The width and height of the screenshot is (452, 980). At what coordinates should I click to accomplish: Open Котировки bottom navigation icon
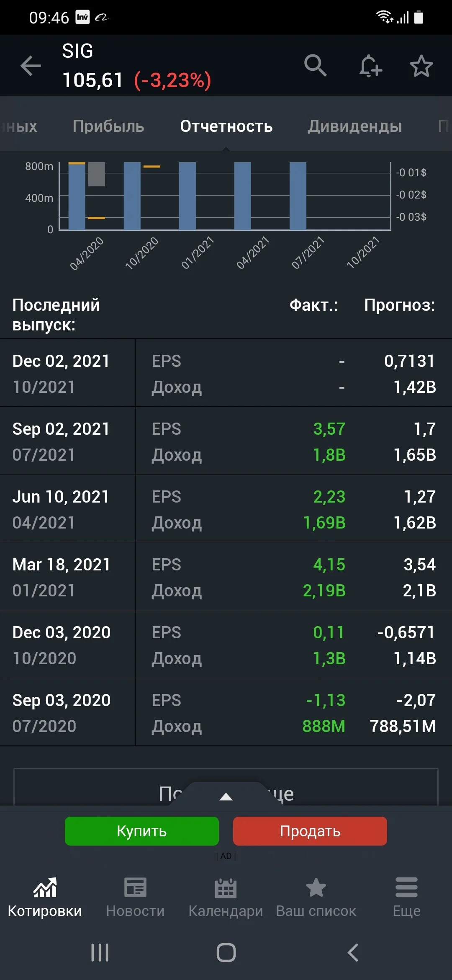(45, 887)
